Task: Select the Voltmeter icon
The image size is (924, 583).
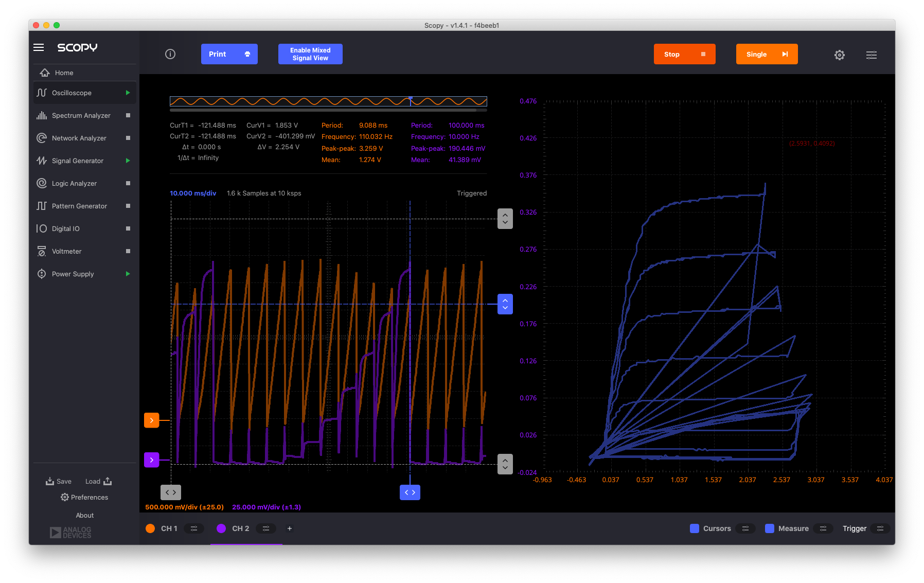Action: pos(42,251)
